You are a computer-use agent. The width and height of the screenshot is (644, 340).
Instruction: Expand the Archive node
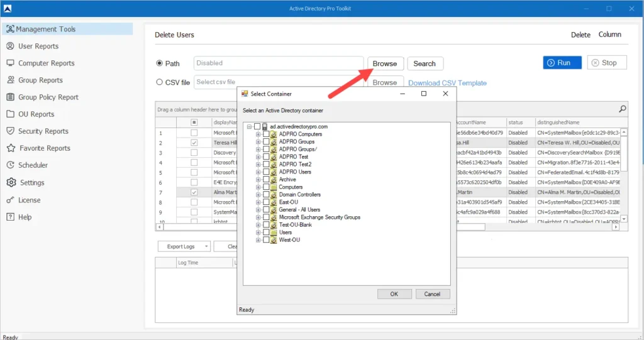pos(258,180)
